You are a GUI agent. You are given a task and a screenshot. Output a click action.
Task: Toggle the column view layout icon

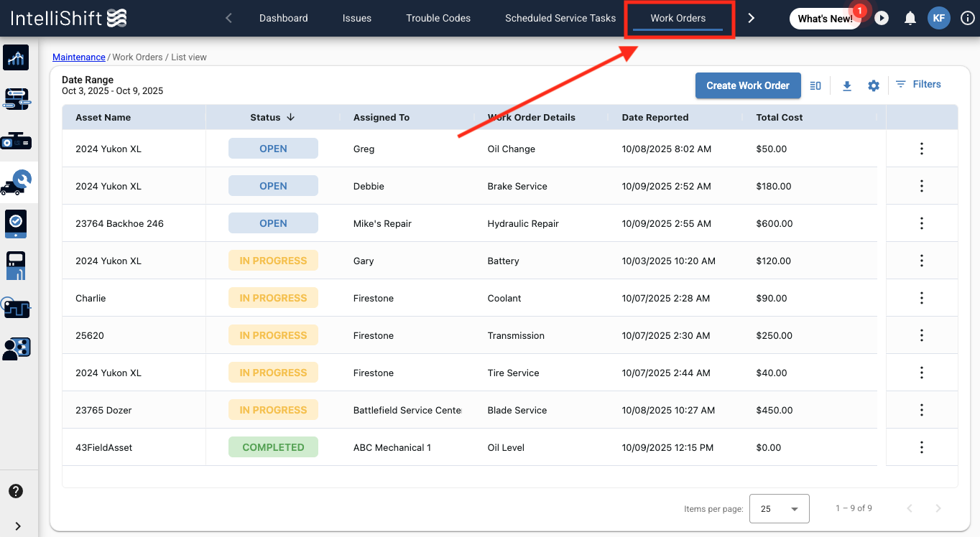[815, 85]
